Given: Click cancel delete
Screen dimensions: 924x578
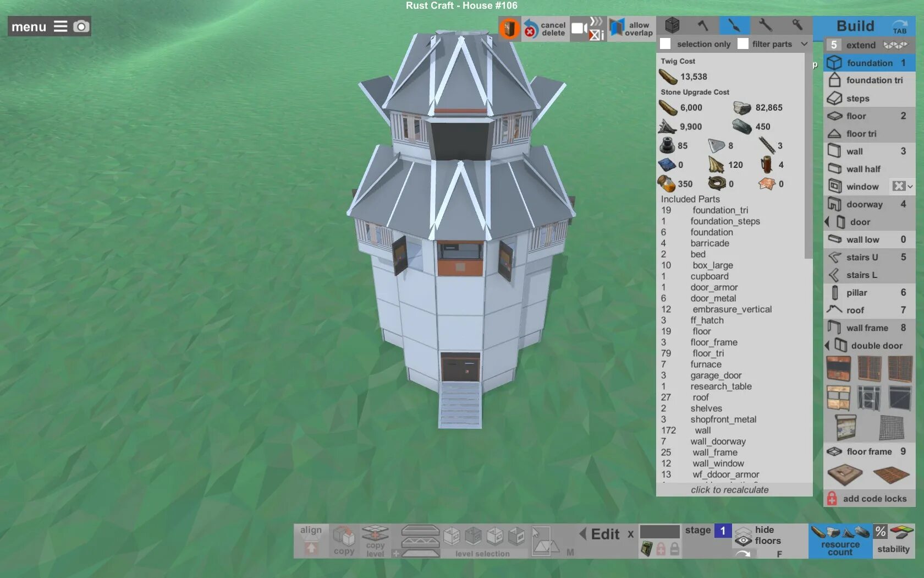Looking at the screenshot, I should 544,29.
